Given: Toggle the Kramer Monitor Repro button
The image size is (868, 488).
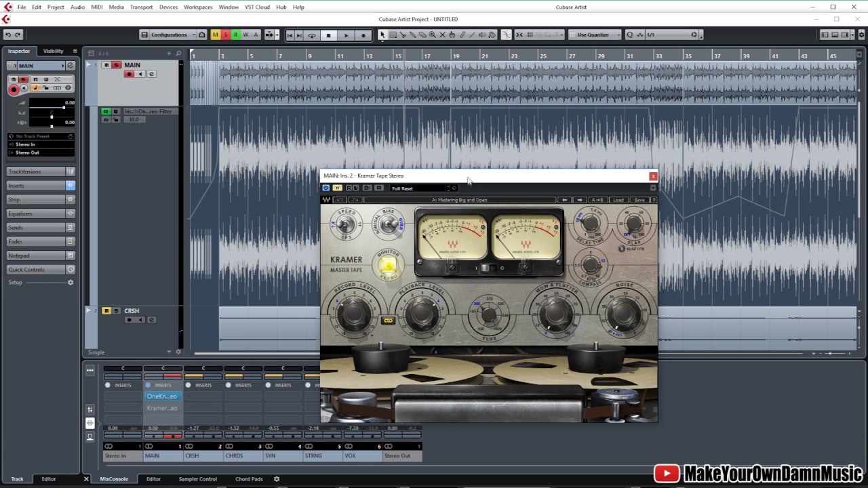Looking at the screenshot, I should tap(389, 266).
